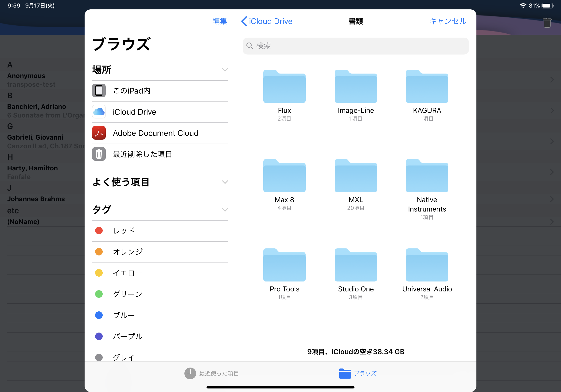
Task: Collapse the タグ section
Action: tap(225, 210)
